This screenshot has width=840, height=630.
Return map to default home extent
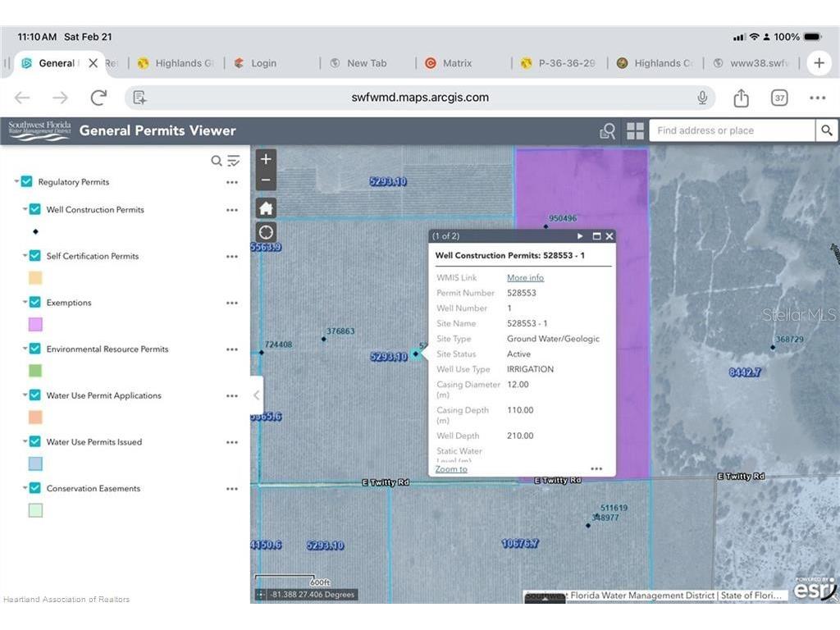[266, 208]
